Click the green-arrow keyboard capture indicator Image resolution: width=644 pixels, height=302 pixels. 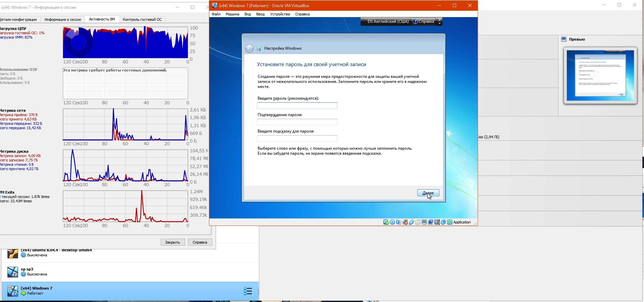click(449, 222)
